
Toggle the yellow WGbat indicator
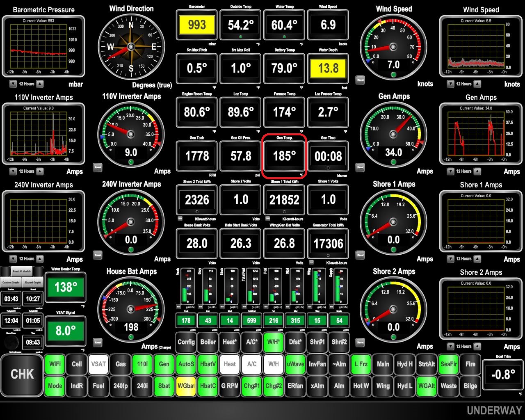[x=186, y=386]
